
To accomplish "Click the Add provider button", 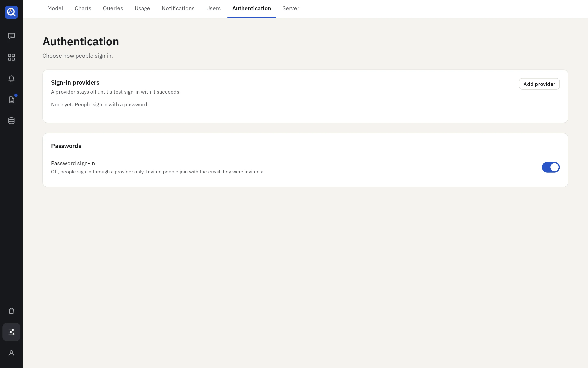I will click(x=539, y=84).
